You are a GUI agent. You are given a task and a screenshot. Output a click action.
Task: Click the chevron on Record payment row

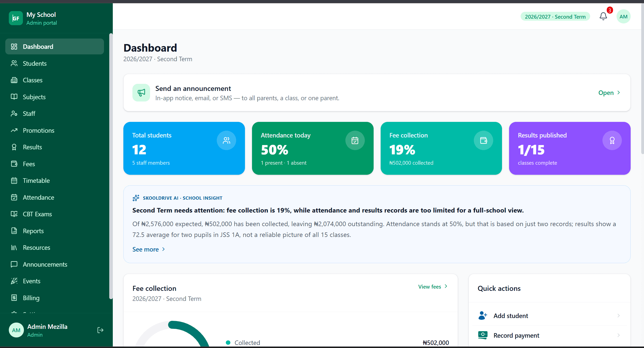619,335
